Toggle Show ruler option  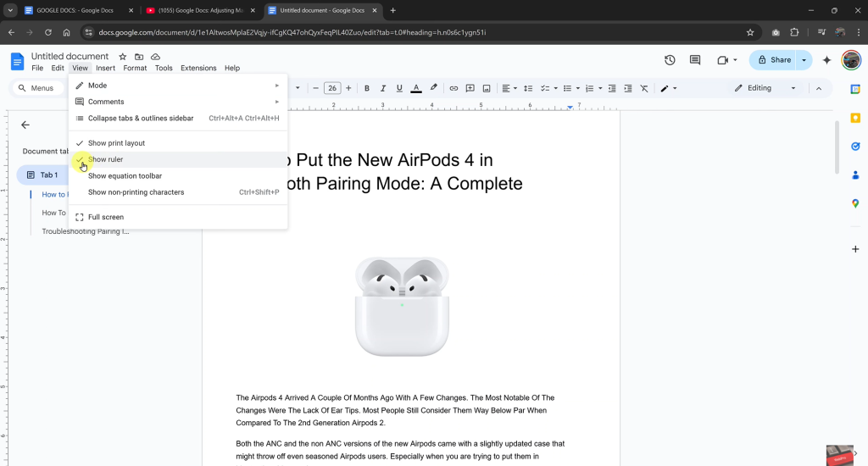tap(178, 159)
